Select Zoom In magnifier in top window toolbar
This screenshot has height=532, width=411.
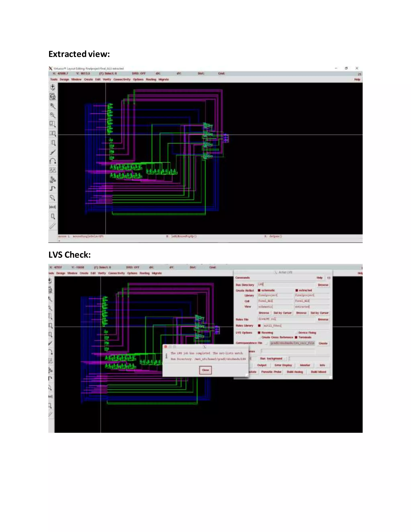(53, 106)
